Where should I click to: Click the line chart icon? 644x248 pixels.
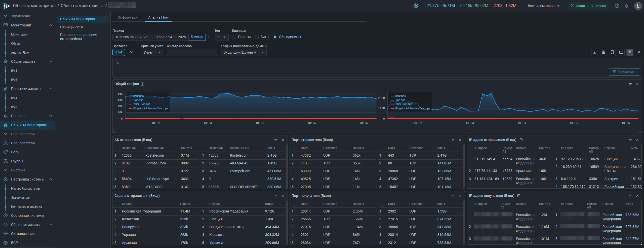[x=621, y=52]
